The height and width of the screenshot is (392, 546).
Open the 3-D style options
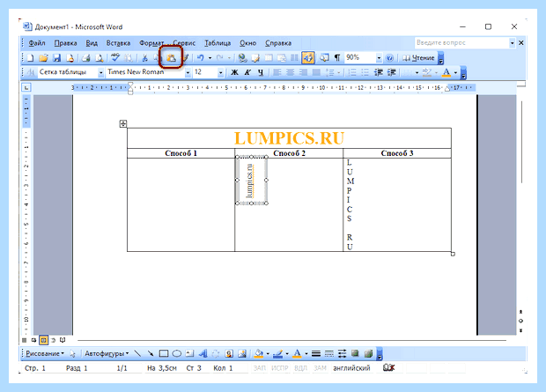click(x=368, y=353)
